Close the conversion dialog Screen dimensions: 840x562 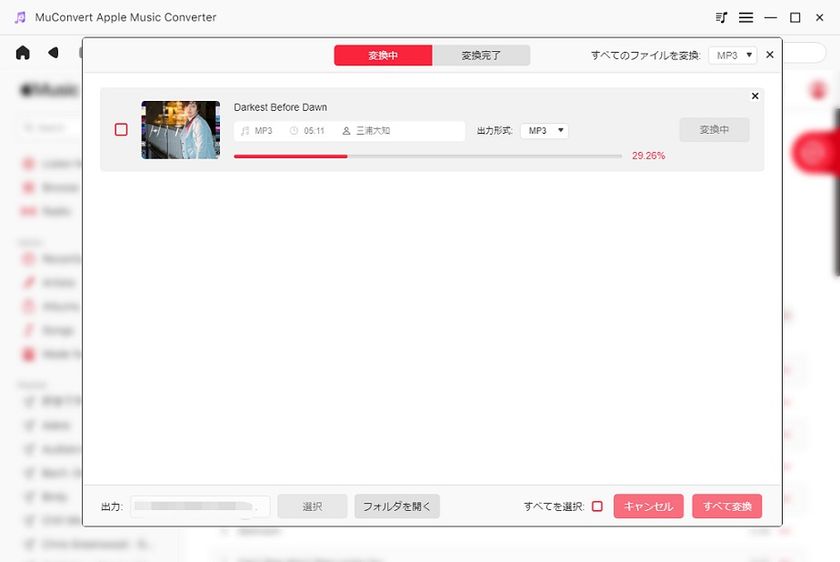(x=770, y=55)
